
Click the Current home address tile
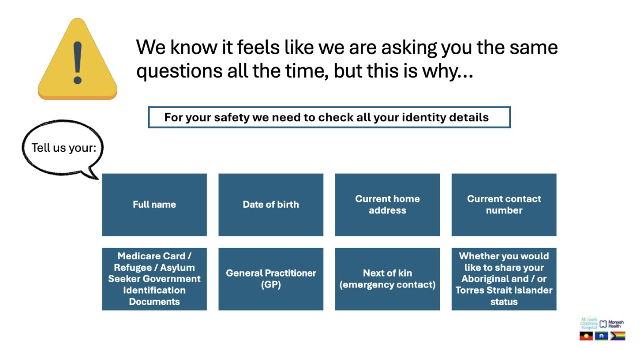click(387, 205)
